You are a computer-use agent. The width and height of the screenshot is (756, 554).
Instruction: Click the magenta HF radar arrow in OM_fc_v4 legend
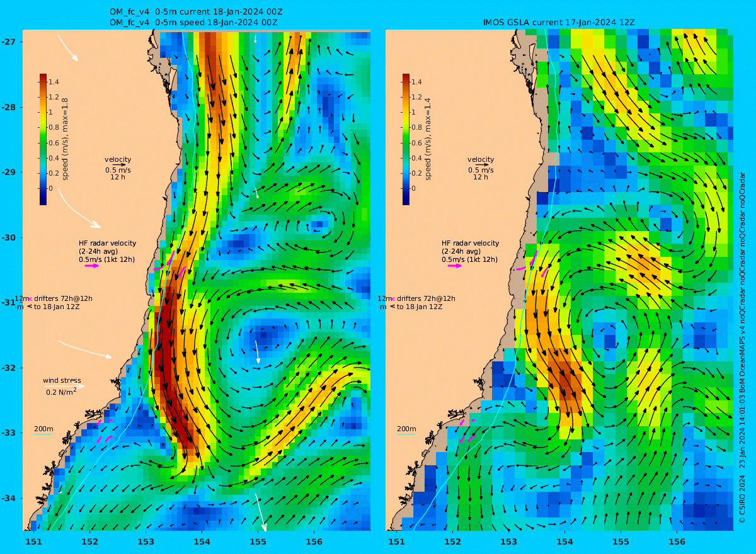(x=92, y=266)
